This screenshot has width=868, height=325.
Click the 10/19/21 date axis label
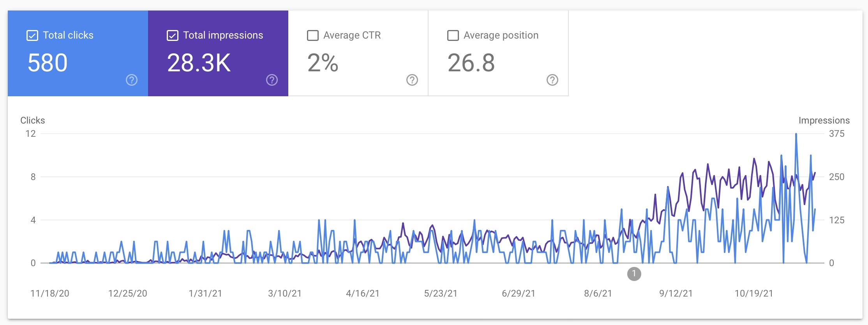coord(754,293)
